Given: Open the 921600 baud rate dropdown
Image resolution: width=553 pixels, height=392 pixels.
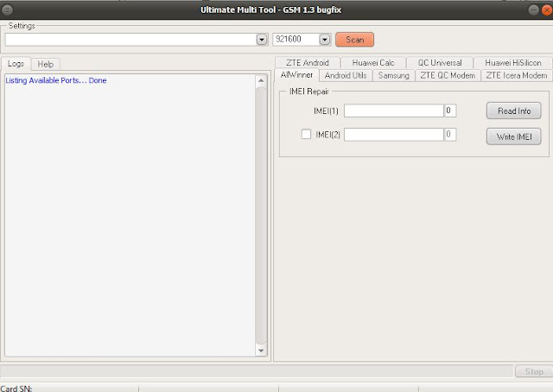Looking at the screenshot, I should (x=325, y=40).
